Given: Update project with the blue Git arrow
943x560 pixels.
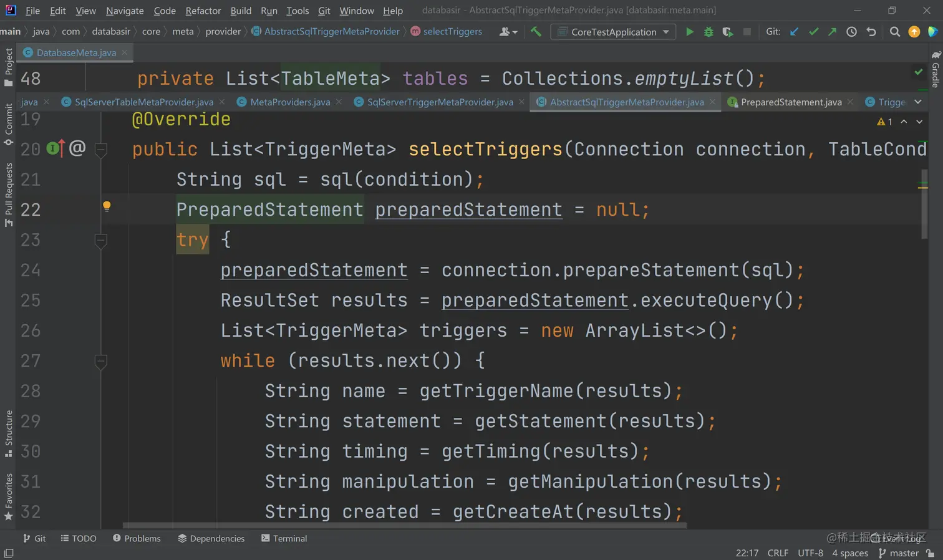Looking at the screenshot, I should pos(794,32).
